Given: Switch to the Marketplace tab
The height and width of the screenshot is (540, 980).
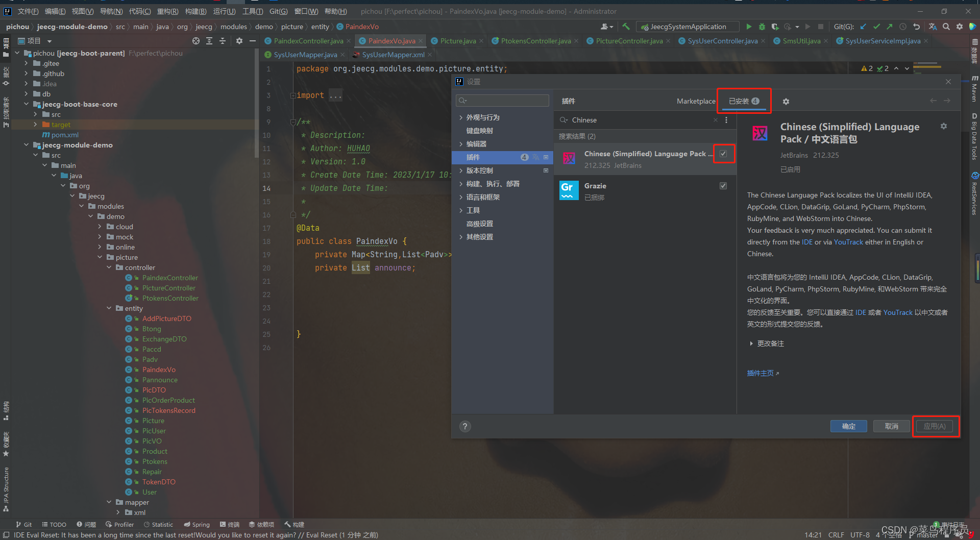Looking at the screenshot, I should tap(695, 101).
